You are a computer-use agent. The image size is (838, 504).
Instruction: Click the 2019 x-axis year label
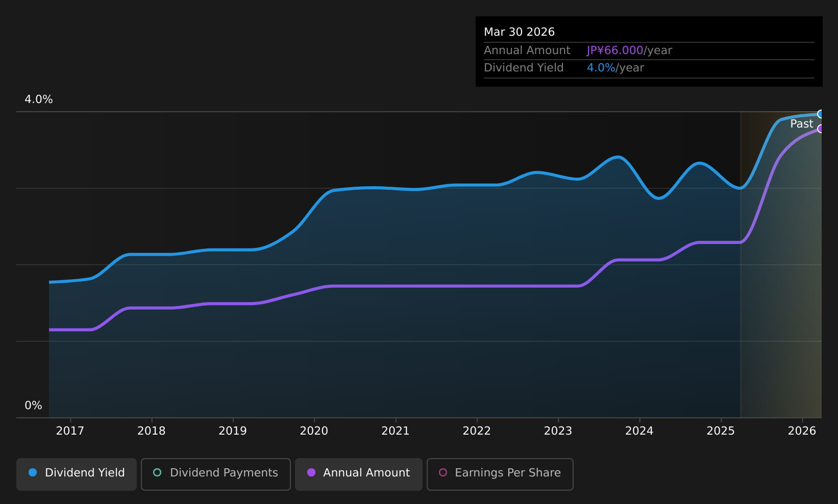point(233,431)
